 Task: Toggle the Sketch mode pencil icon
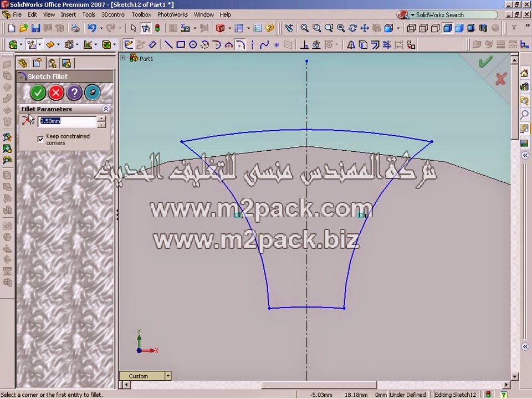pyautogui.click(x=128, y=45)
